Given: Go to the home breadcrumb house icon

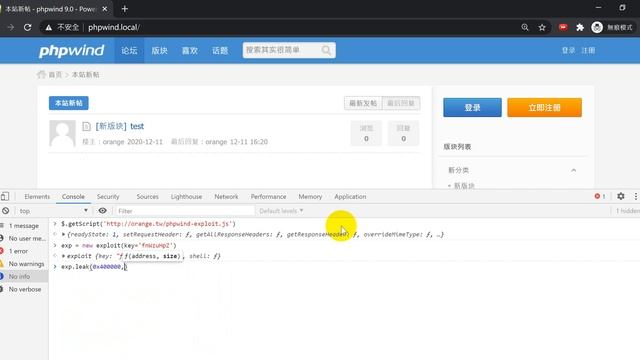Looking at the screenshot, I should [41, 74].
